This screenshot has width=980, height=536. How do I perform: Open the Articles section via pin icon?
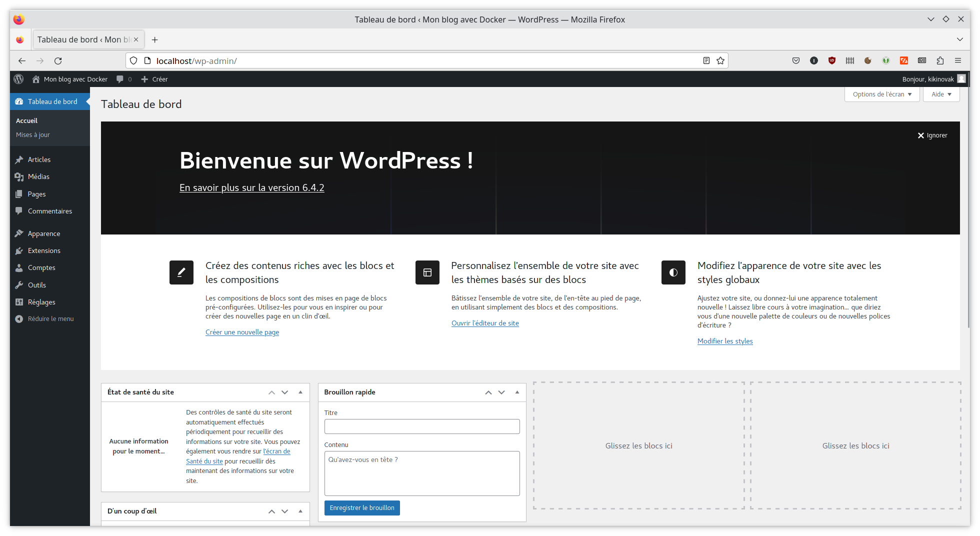pos(19,159)
